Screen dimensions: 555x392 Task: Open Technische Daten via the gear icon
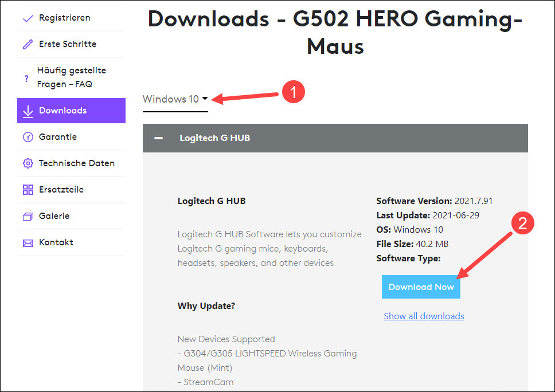28,163
